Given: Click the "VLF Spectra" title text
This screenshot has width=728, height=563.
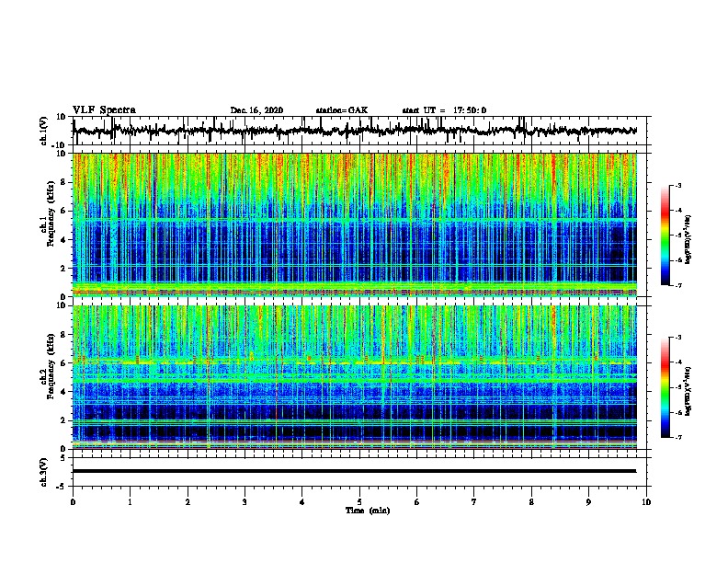Looking at the screenshot, I should [104, 109].
